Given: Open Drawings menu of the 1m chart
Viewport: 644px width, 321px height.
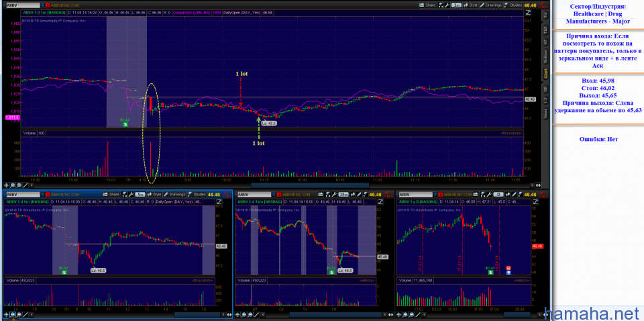Looking at the screenshot, I should [x=491, y=5].
